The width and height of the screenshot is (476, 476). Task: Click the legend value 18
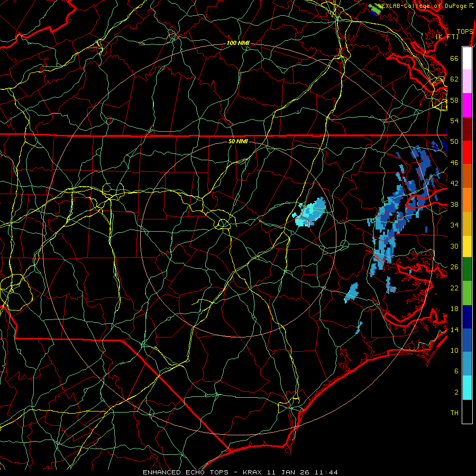454,309
